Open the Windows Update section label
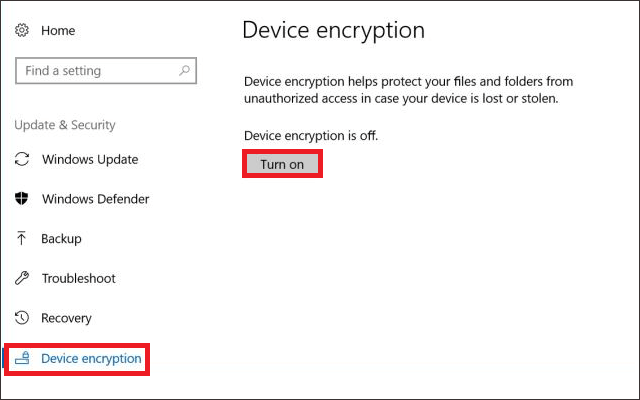Viewport: 640px width, 400px height. 90,160
